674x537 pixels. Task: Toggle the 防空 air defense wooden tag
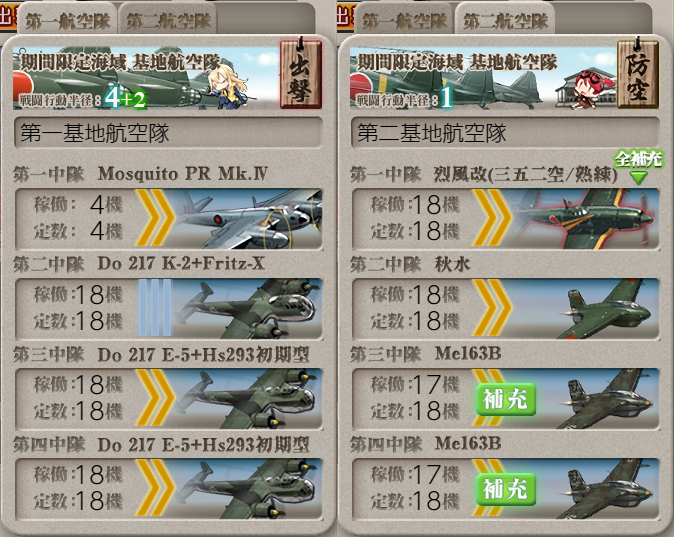pyautogui.click(x=637, y=74)
